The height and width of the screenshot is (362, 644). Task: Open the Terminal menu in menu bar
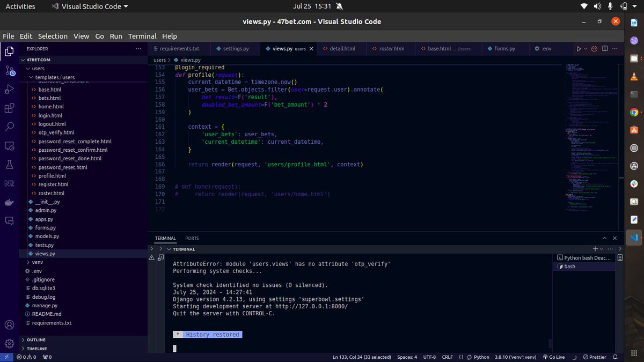tap(142, 36)
